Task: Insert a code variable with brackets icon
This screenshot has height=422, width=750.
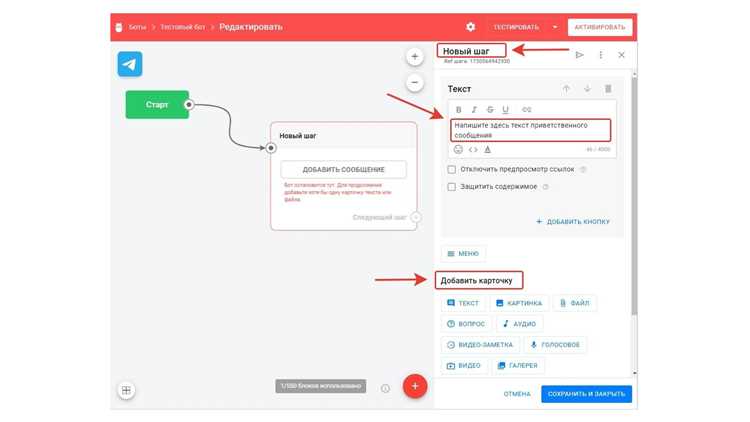Action: (x=473, y=150)
